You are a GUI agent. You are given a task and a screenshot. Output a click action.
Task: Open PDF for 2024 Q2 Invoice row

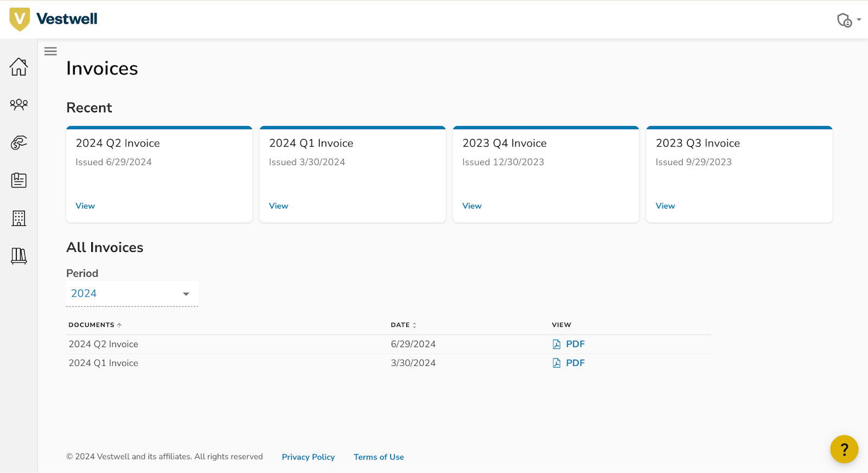click(569, 344)
